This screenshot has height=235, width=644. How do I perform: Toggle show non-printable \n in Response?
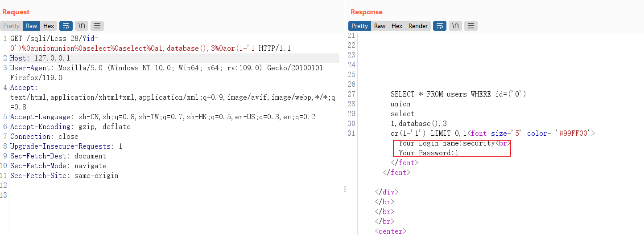coord(455,26)
